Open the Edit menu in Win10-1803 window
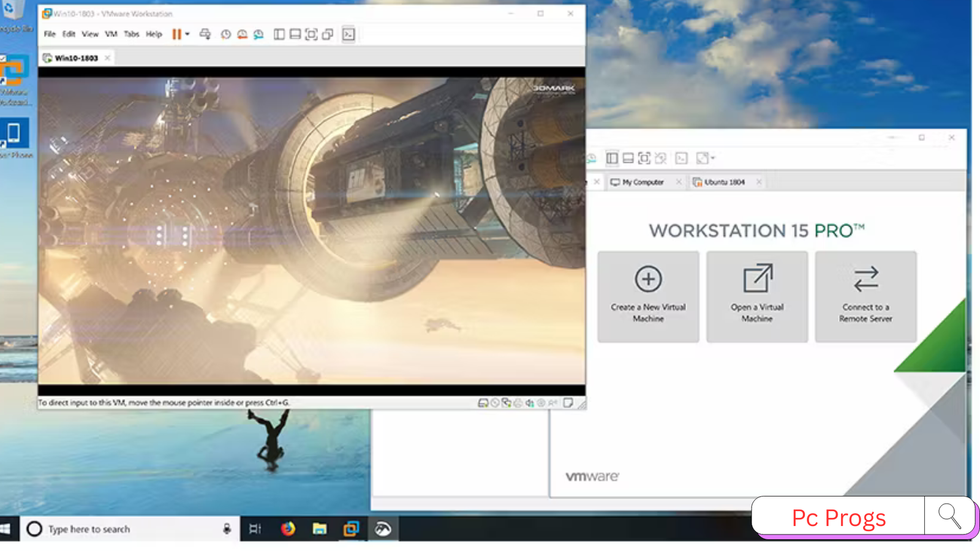 pyautogui.click(x=69, y=34)
